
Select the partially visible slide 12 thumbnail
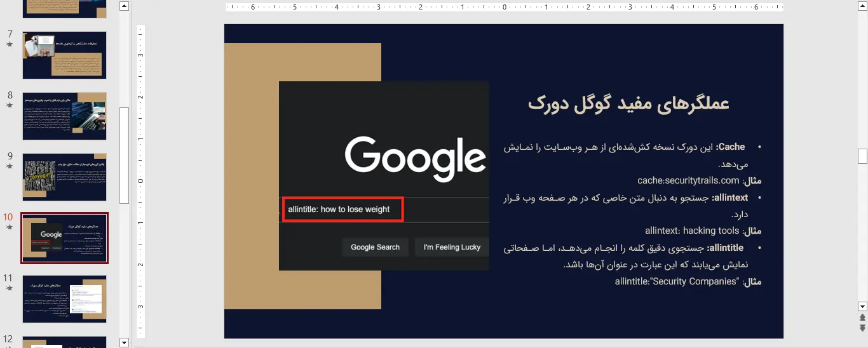(x=64, y=342)
